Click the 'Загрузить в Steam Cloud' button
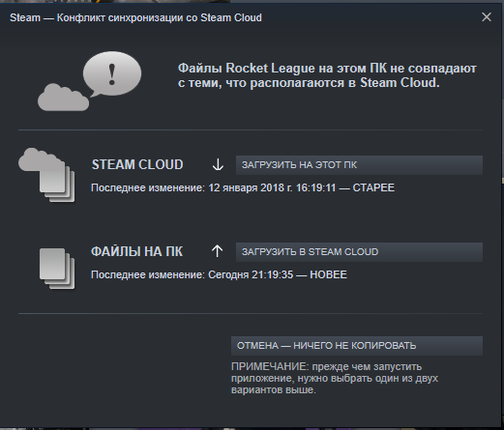 tap(359, 252)
